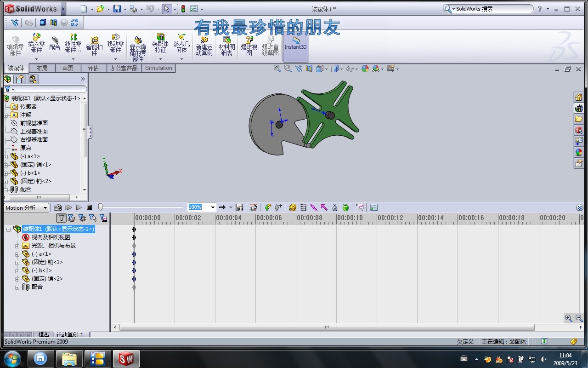Click the motion playback time slider handle
The image size is (588, 368).
101,207
